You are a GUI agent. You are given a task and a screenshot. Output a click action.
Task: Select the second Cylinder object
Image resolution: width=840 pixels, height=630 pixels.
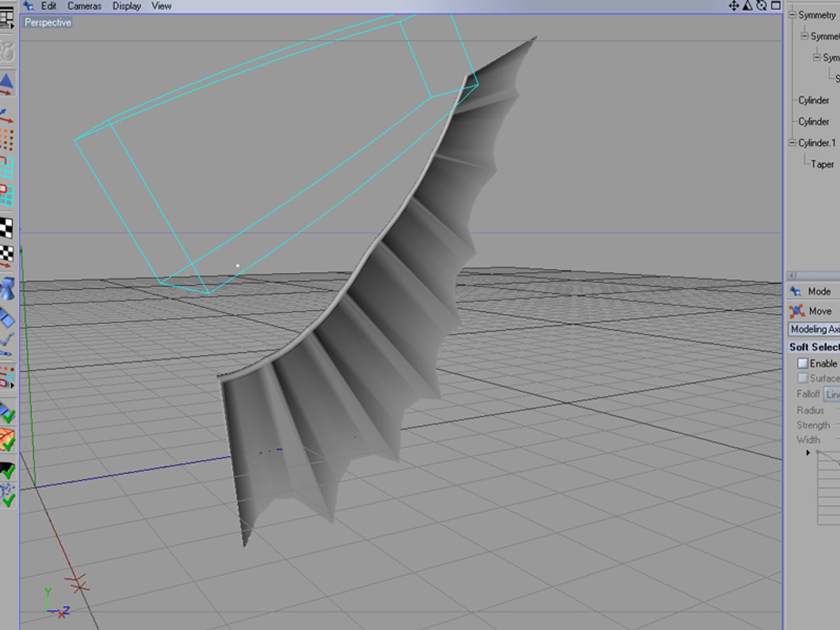pos(814,121)
